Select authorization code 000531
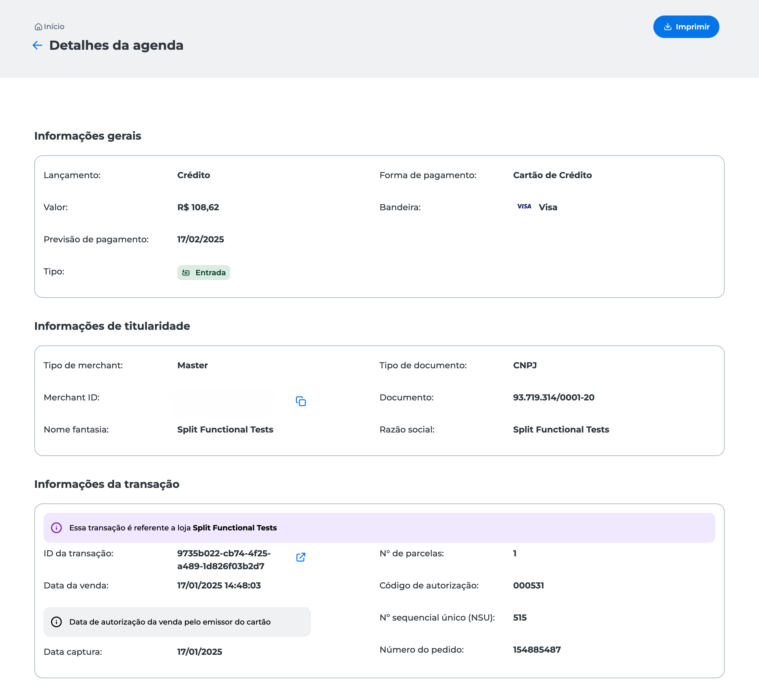Viewport: 759px width, 700px height. click(x=528, y=586)
